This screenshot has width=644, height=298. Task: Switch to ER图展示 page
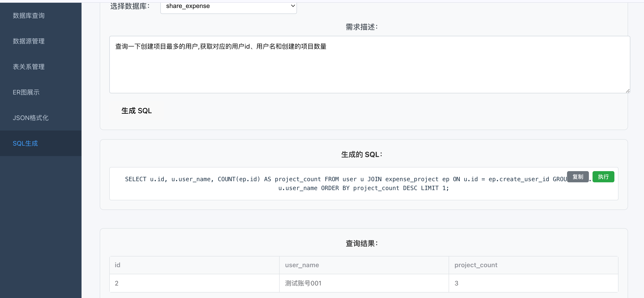tap(26, 92)
